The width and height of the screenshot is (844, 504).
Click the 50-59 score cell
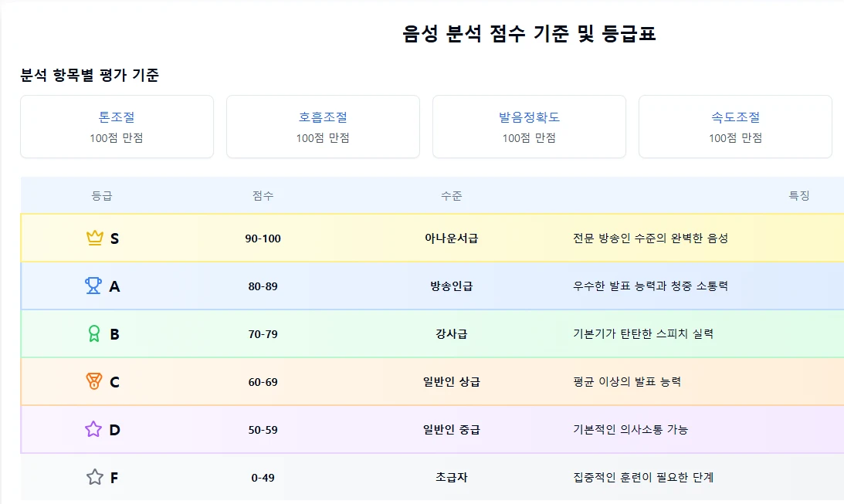click(263, 430)
